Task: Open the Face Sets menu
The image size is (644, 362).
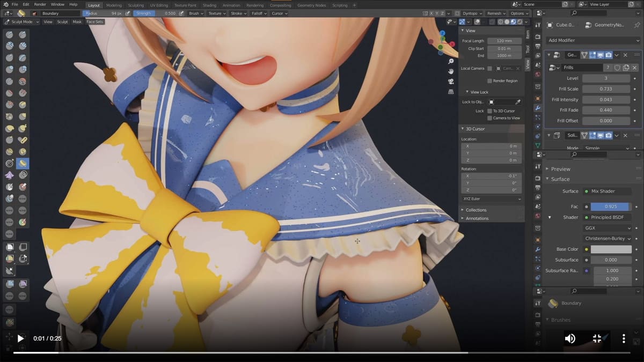Action: click(95, 22)
